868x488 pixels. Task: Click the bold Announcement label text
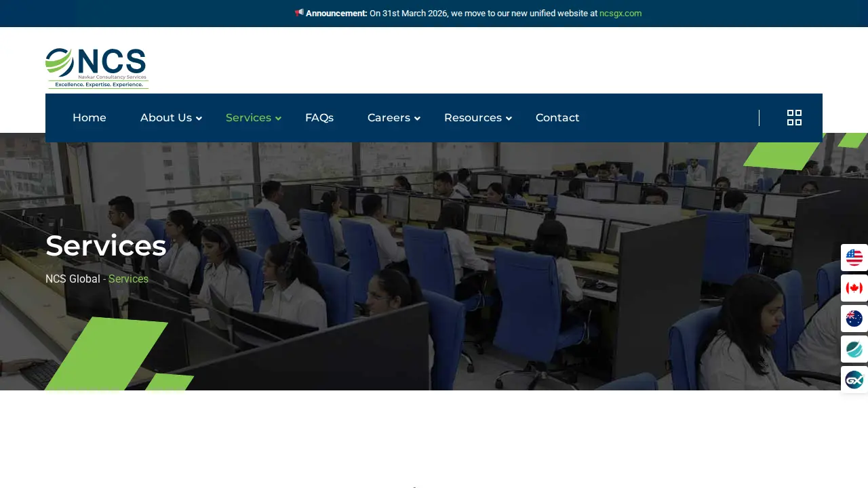[336, 14]
